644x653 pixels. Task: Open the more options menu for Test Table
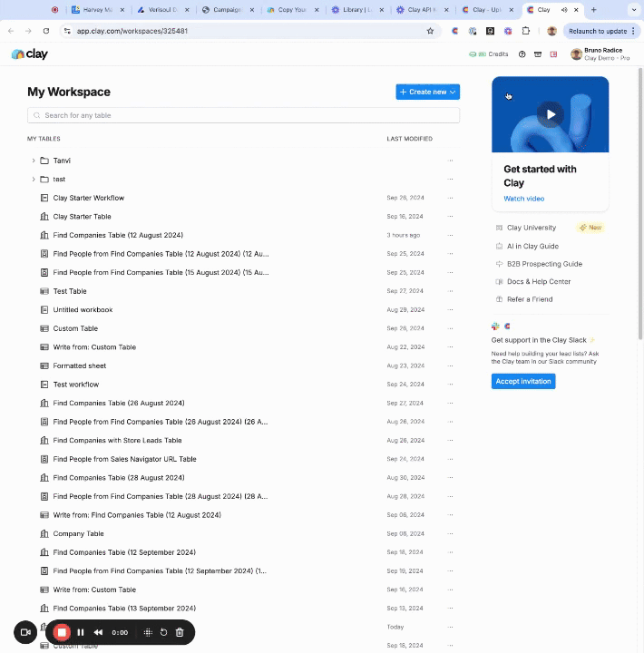click(450, 291)
